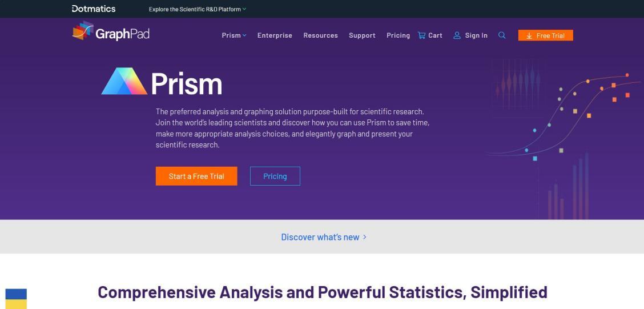Open the search magnifier icon

point(502,35)
